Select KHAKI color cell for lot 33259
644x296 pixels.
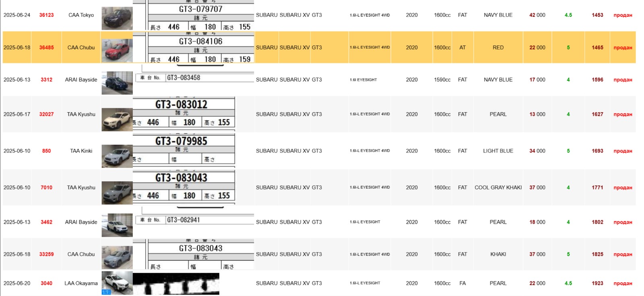pyautogui.click(x=498, y=254)
